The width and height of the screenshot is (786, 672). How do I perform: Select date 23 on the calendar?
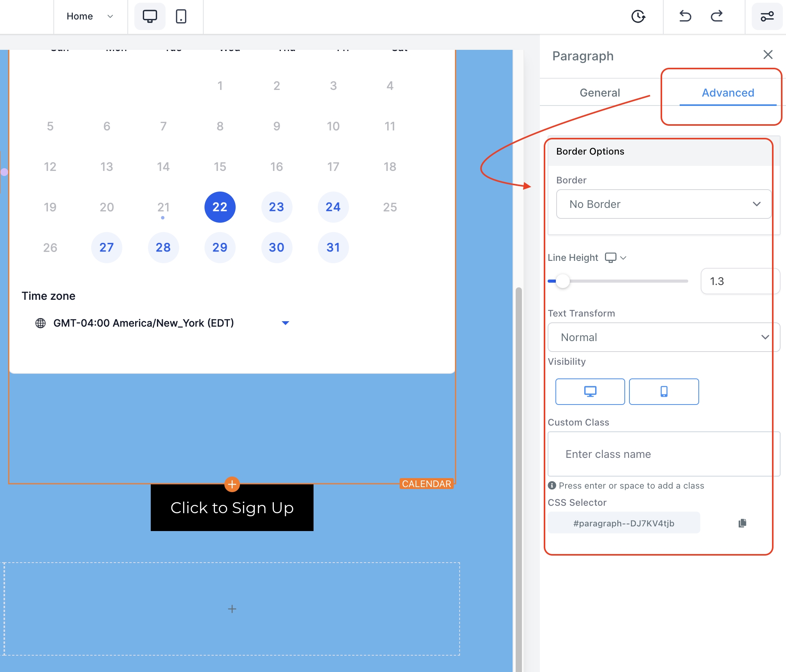(x=277, y=207)
